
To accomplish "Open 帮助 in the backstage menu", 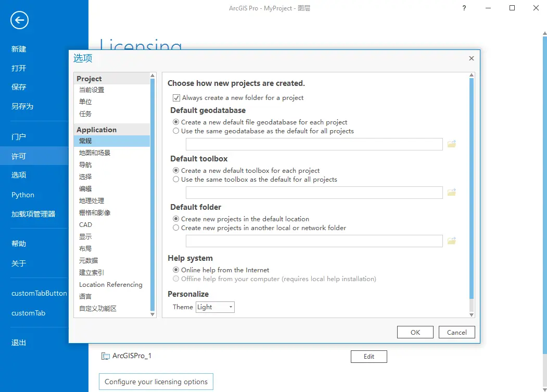I will click(19, 244).
